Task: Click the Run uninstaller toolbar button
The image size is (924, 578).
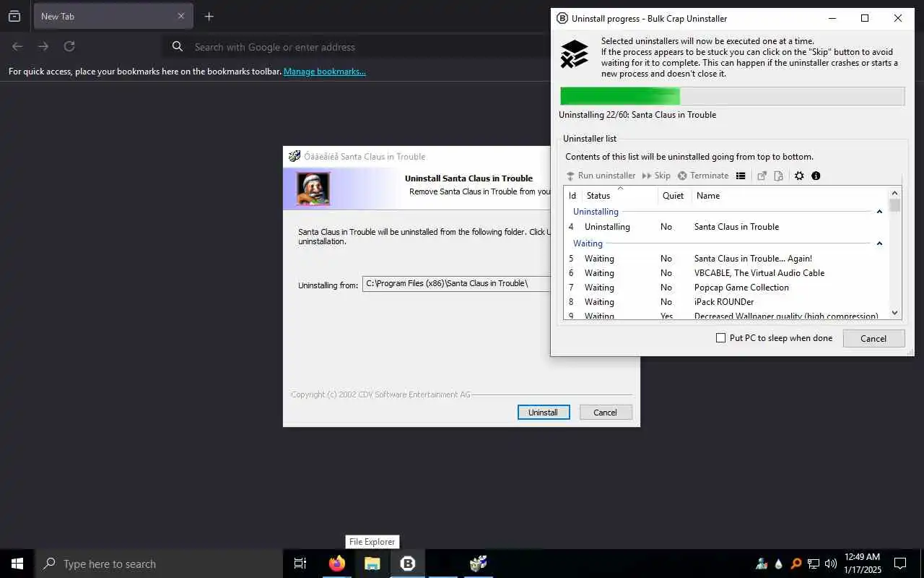Action: (601, 176)
